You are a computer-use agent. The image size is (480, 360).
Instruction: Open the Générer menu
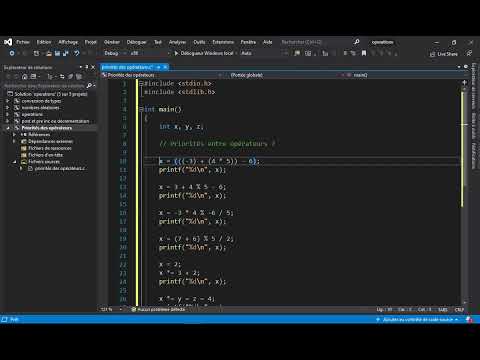click(x=112, y=42)
